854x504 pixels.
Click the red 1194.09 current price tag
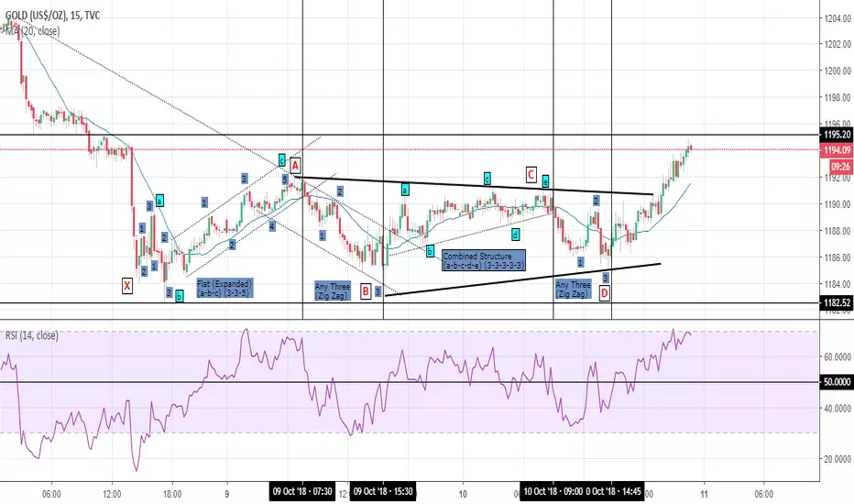837,150
